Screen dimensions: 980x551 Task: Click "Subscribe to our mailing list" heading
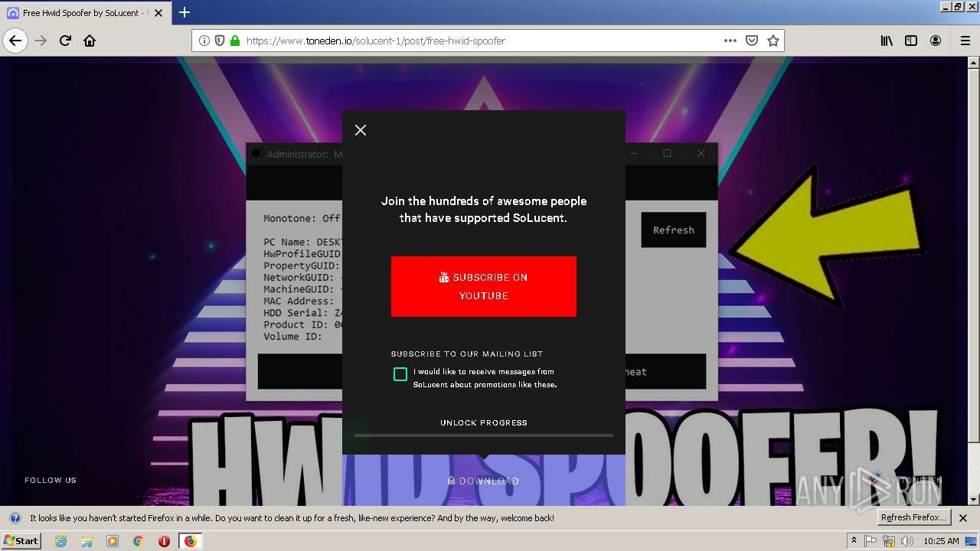(467, 354)
